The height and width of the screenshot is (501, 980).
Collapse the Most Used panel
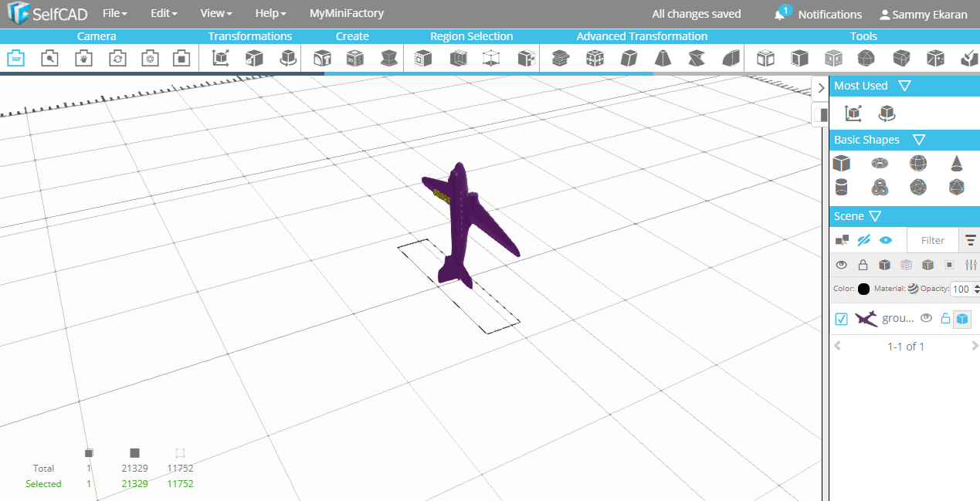tap(905, 86)
